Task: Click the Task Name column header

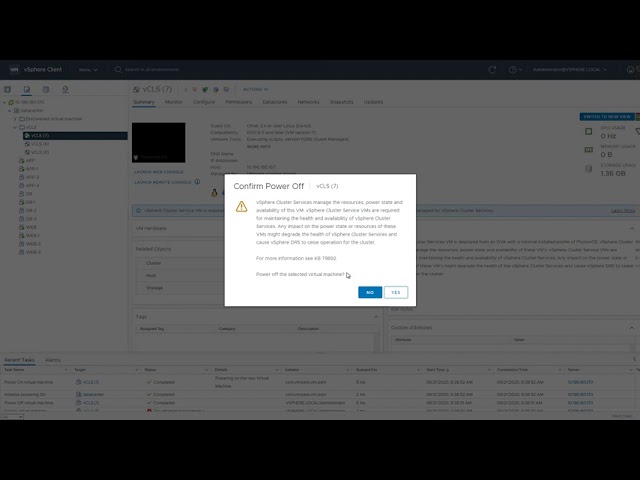Action: click(14, 370)
